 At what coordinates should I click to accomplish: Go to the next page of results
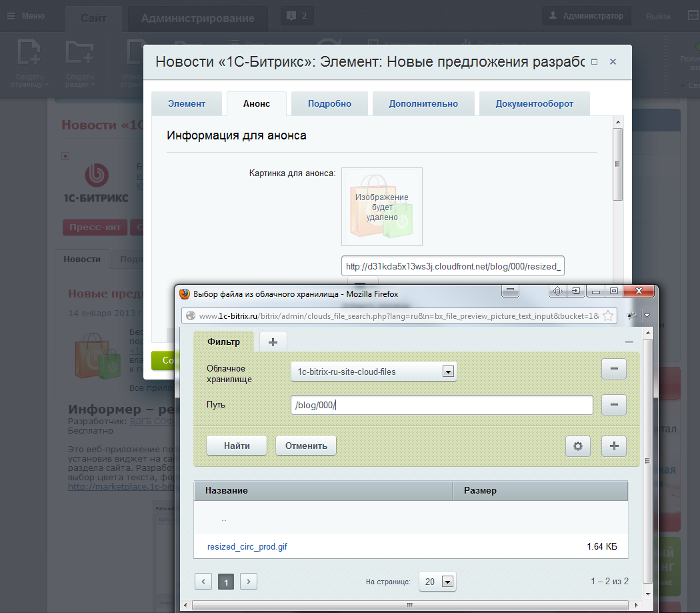(x=249, y=581)
